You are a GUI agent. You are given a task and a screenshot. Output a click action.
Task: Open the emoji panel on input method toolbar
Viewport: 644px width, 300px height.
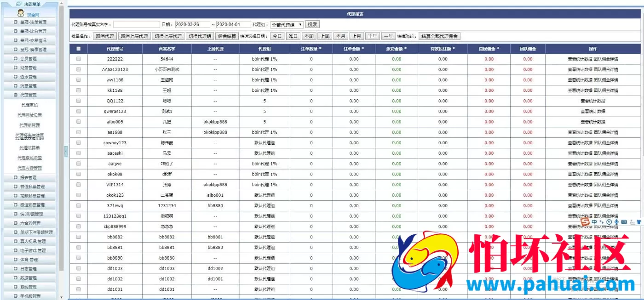(x=609, y=222)
